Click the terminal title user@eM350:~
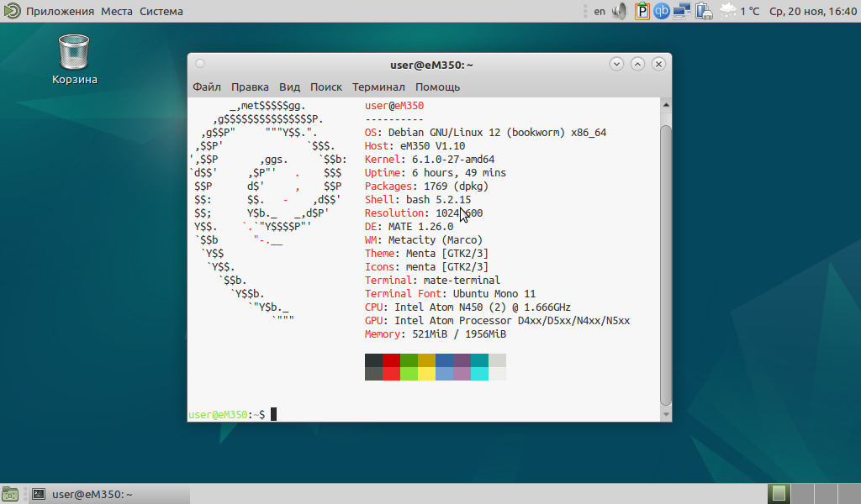 click(431, 65)
